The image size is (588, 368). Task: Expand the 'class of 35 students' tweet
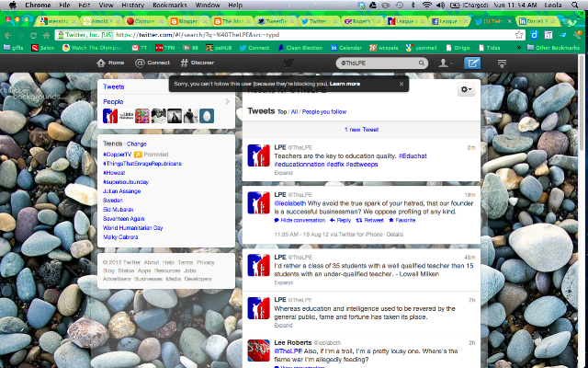(x=283, y=282)
